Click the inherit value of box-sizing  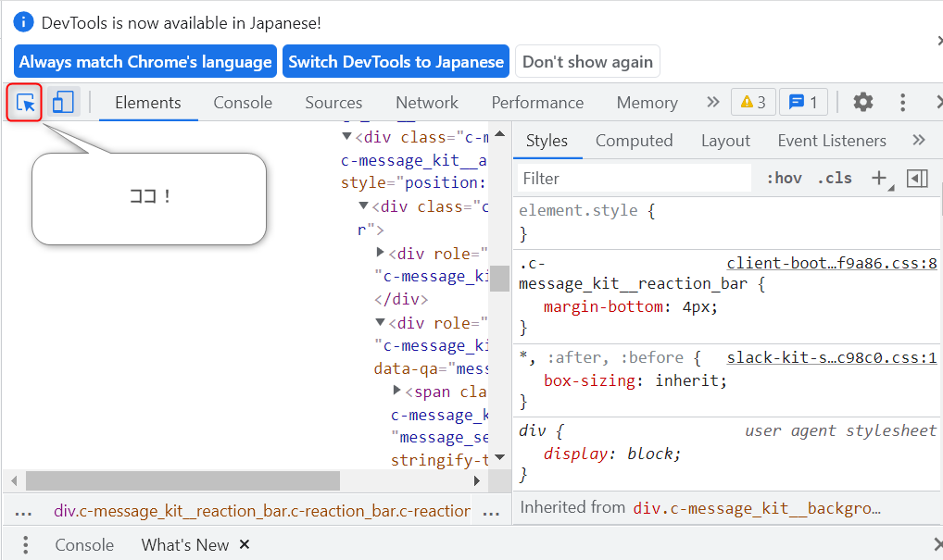(686, 381)
